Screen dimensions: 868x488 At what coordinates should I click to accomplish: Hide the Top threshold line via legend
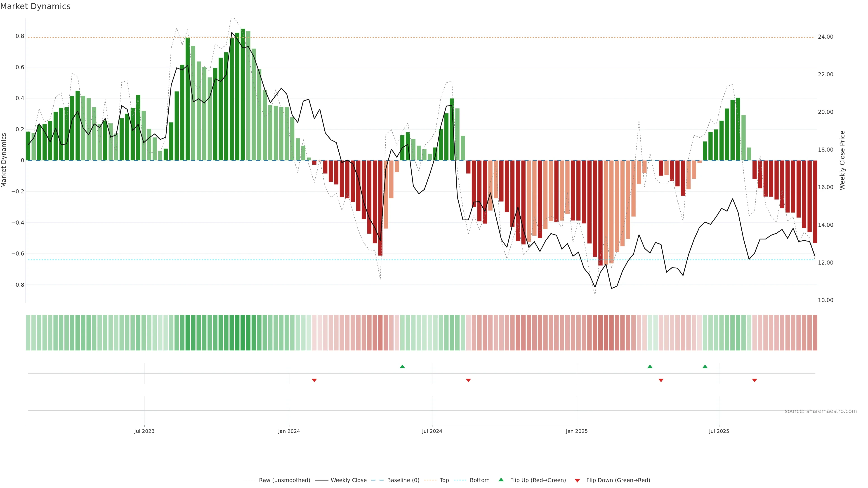[444, 480]
